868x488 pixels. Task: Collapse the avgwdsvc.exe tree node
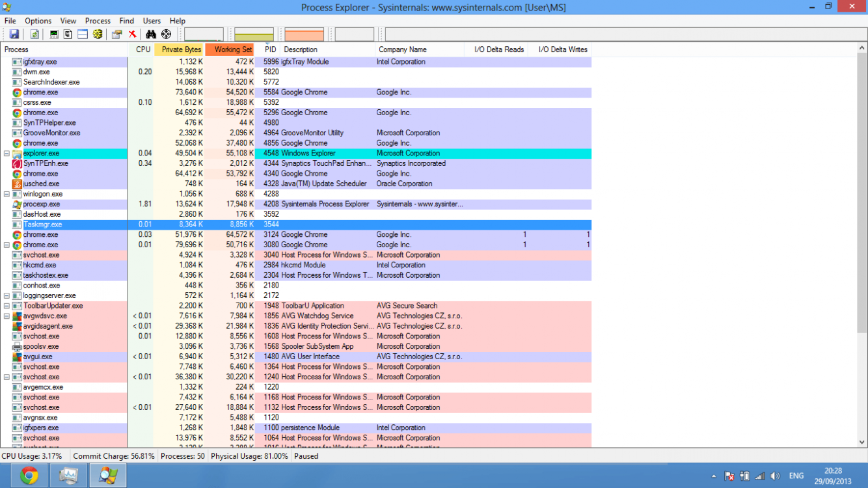(x=7, y=316)
